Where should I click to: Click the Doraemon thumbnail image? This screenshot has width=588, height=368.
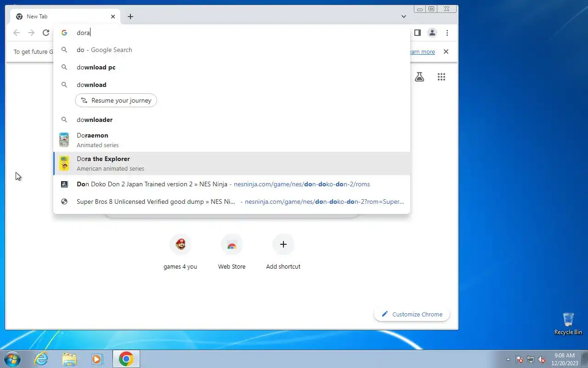click(x=64, y=140)
